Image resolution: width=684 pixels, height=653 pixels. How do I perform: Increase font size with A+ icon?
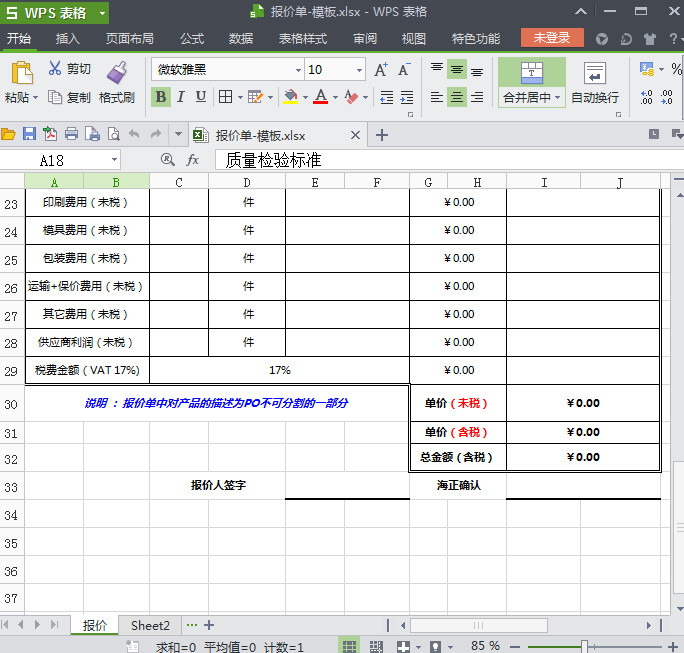381,70
